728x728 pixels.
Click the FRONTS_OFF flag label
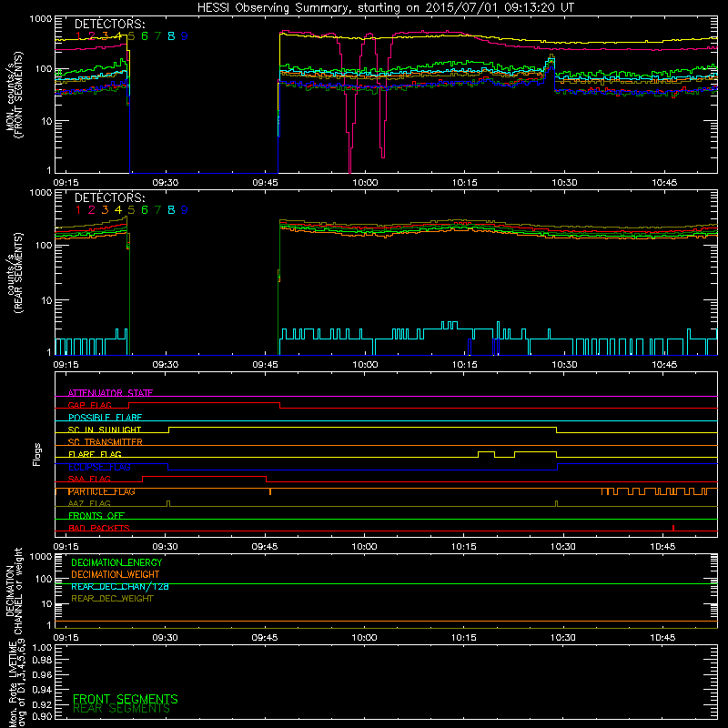pyautogui.click(x=96, y=515)
